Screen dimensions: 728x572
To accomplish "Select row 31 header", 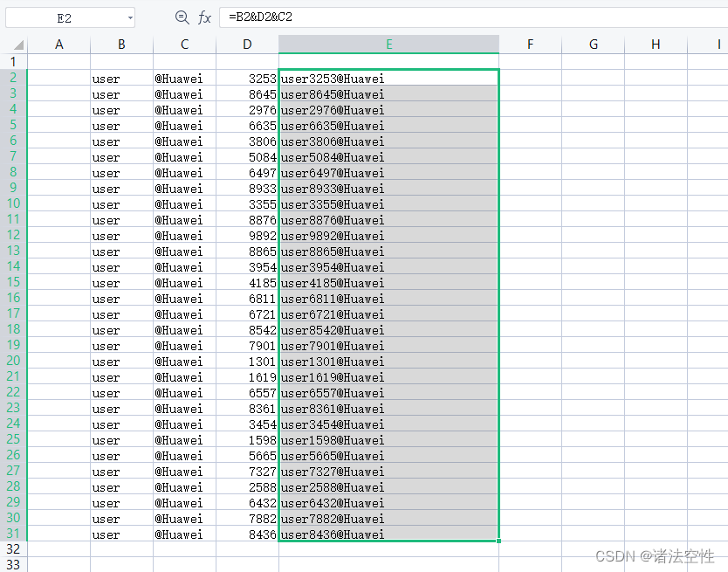I will [x=13, y=534].
